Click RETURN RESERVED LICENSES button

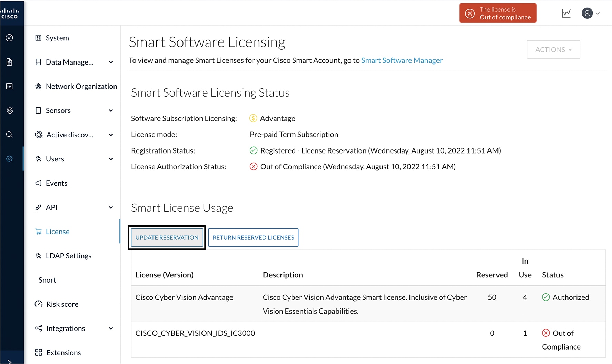[x=253, y=237]
